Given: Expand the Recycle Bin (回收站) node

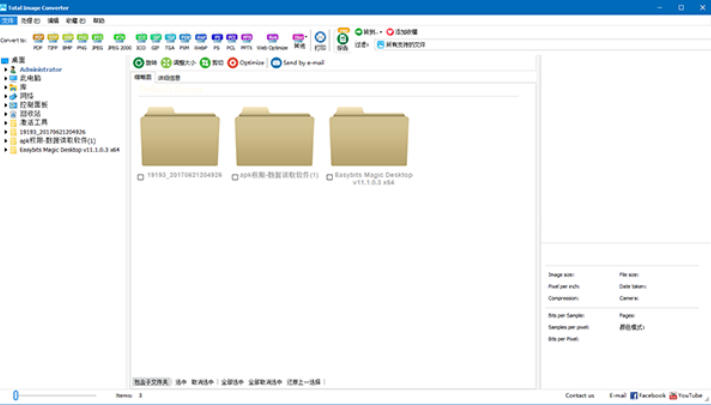Looking at the screenshot, I should 5,114.
